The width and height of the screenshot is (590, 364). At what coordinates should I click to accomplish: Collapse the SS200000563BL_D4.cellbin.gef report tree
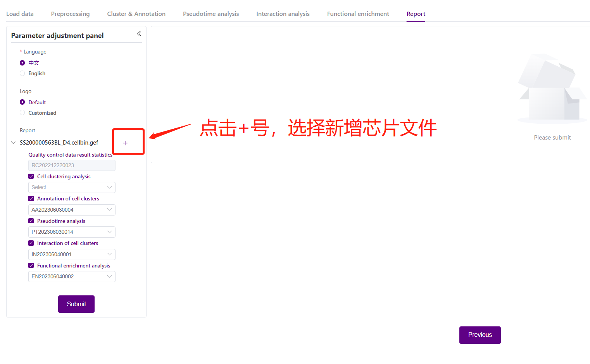coord(13,143)
